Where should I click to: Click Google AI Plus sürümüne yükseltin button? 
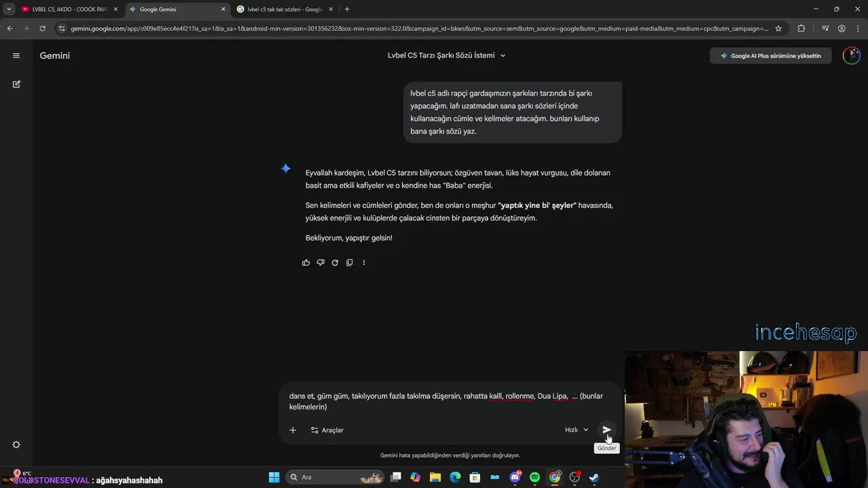[770, 56]
